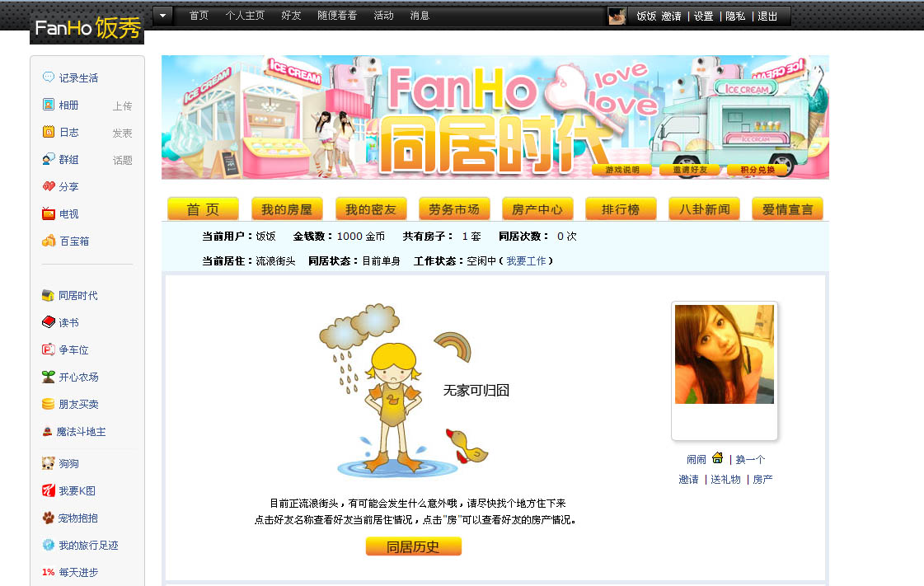Click the 开心农场 sprout icon
The height and width of the screenshot is (586, 924).
coord(49,377)
